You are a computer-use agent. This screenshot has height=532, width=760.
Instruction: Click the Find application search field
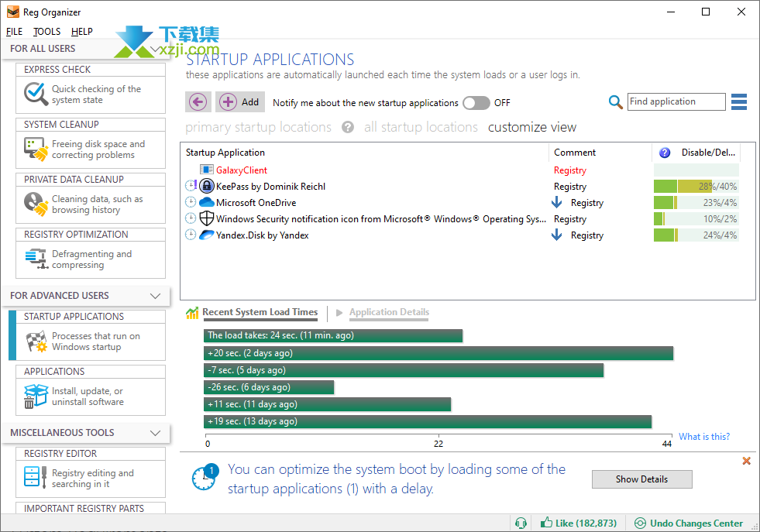point(676,101)
